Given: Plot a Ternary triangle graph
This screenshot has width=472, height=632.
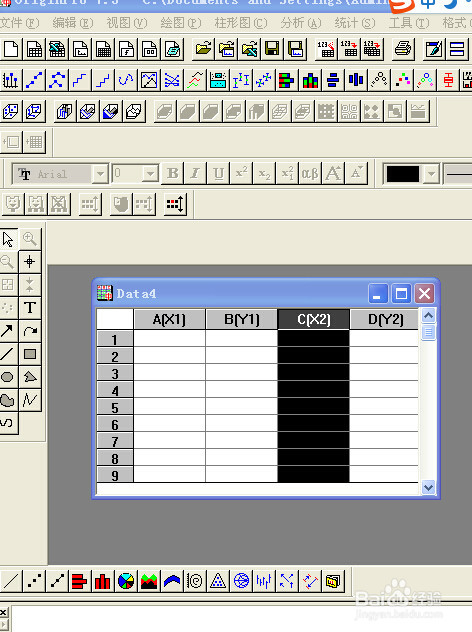Looking at the screenshot, I should pyautogui.click(x=218, y=581).
